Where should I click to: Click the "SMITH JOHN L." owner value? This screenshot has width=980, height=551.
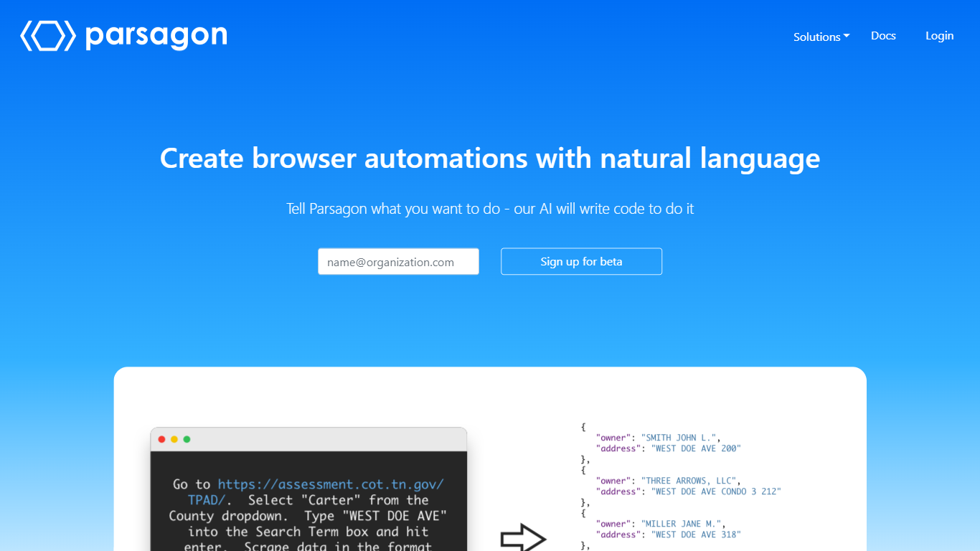[x=680, y=438]
